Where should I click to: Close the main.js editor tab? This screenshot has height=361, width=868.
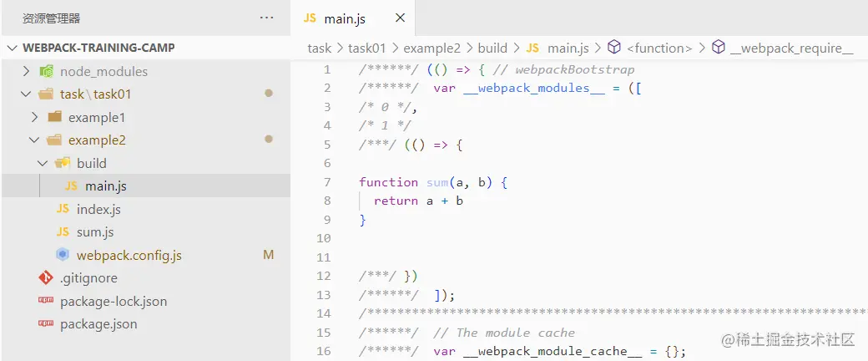[401, 18]
